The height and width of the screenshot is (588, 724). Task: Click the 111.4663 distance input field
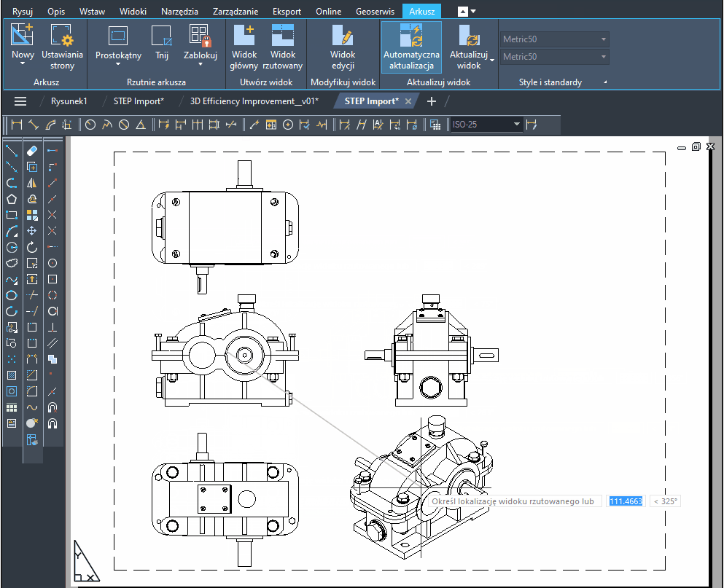coord(626,501)
